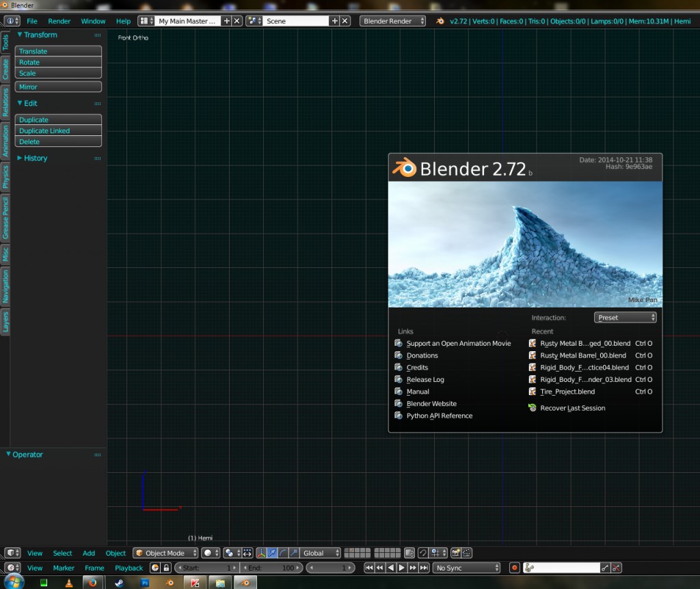This screenshot has height=589, width=700.
Task: Select the Translate manipulator icon
Action: pyautogui.click(x=271, y=553)
